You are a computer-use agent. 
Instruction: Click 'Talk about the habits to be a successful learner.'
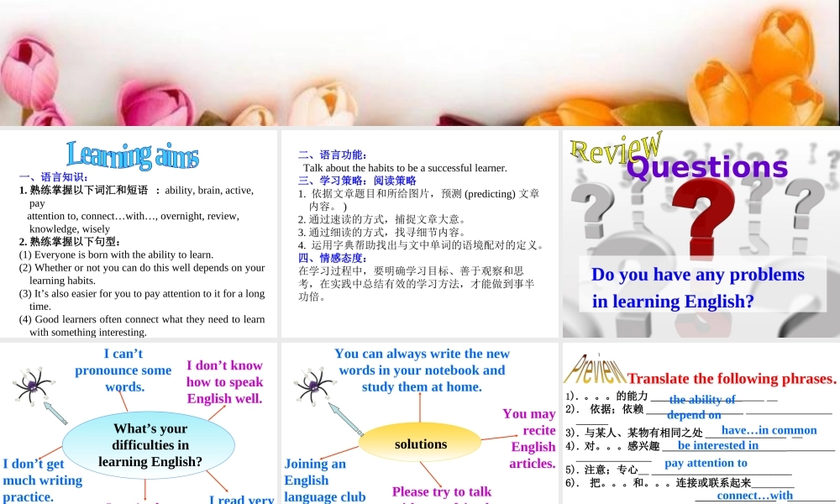click(x=405, y=168)
